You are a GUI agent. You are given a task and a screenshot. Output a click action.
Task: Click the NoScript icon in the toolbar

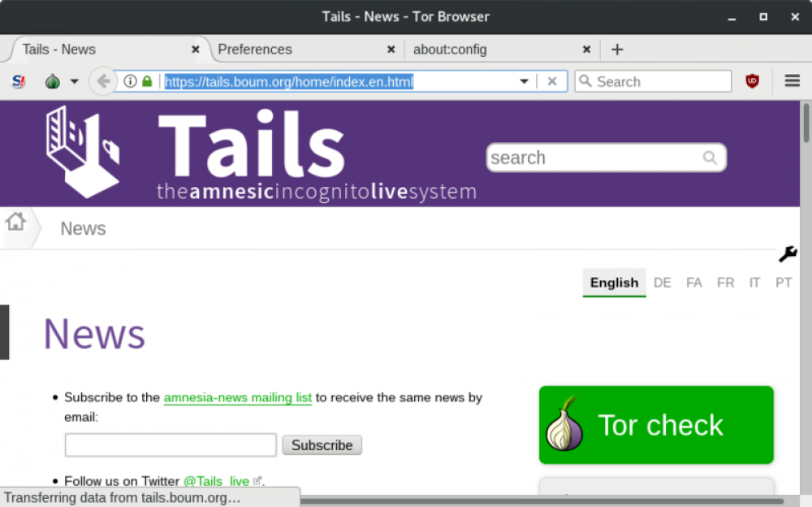coord(19,81)
